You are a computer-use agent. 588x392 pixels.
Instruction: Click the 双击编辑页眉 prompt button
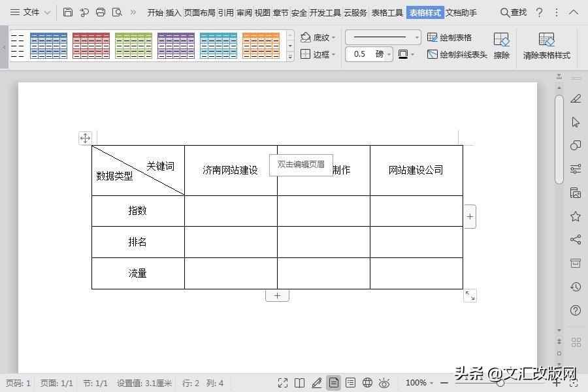coord(301,165)
